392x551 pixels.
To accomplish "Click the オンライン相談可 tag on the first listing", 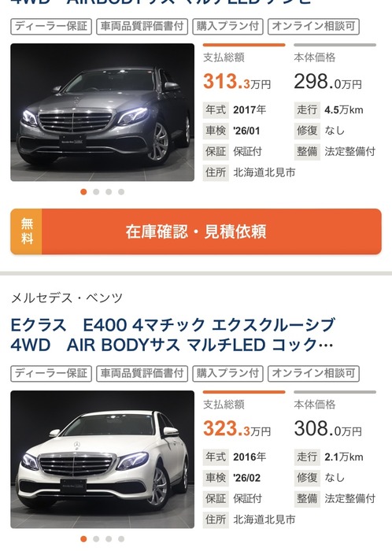I will click(313, 27).
